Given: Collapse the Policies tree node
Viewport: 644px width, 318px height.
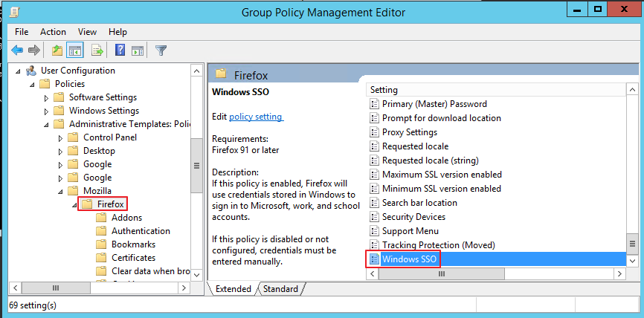Looking at the screenshot, I should pyautogui.click(x=32, y=85).
